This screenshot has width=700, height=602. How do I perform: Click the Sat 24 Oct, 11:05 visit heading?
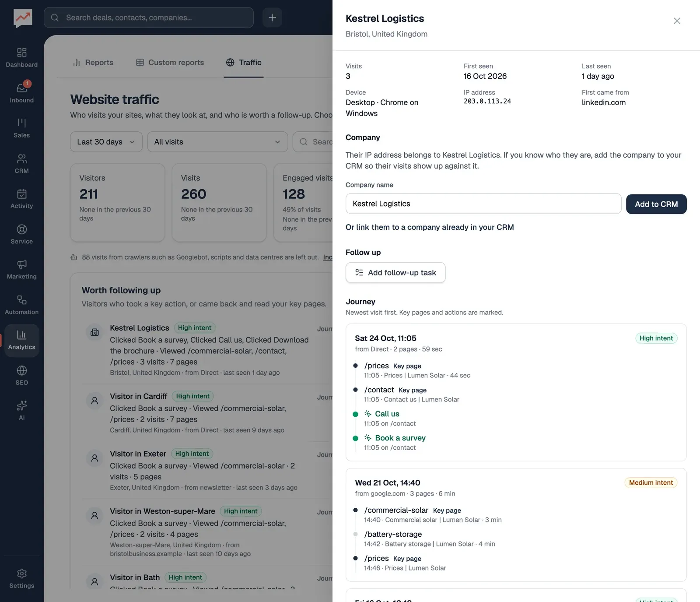click(x=386, y=338)
